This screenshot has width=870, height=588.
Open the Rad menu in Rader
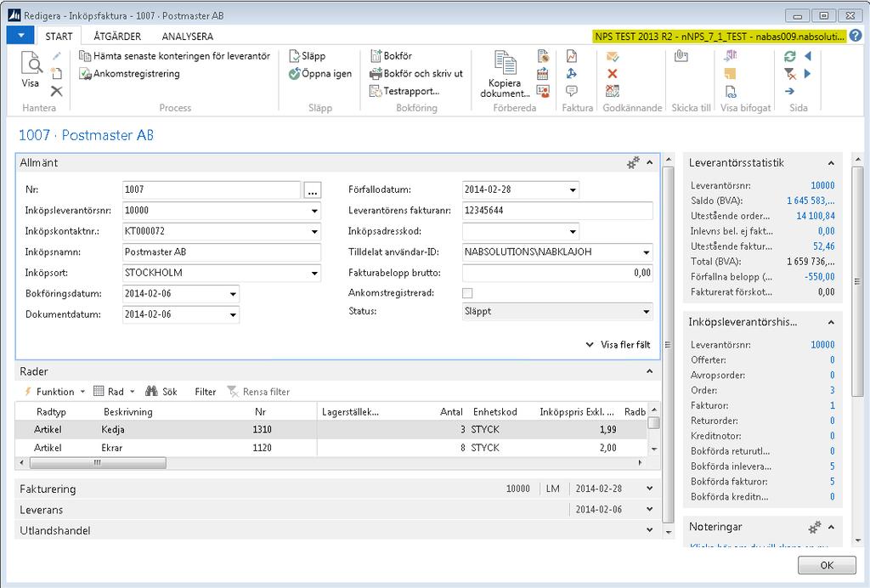(x=115, y=392)
